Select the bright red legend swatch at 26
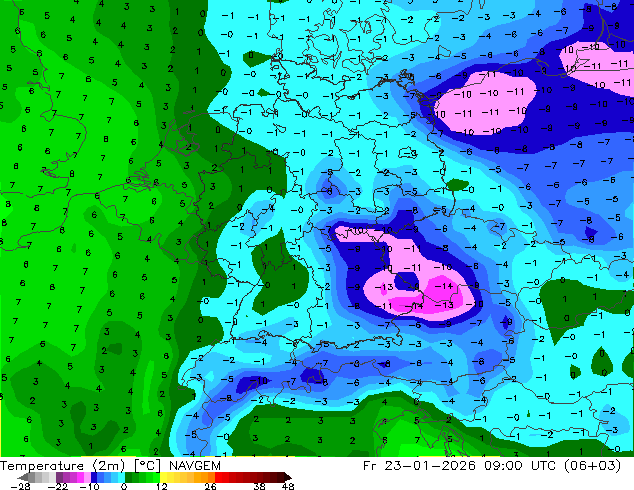 pos(218,477)
